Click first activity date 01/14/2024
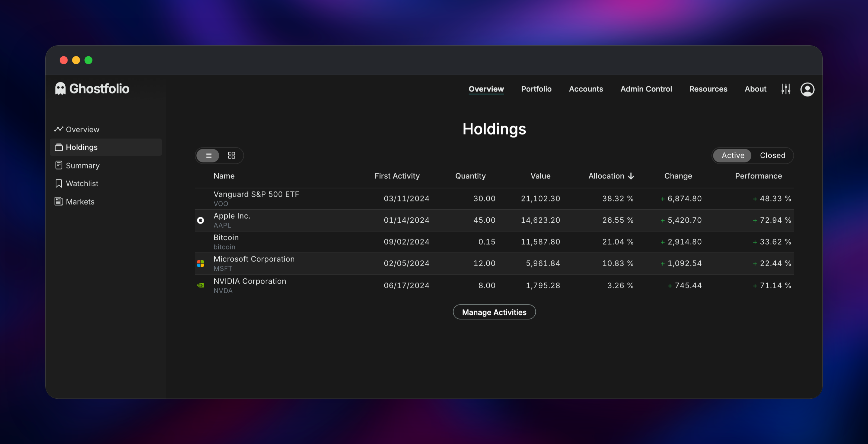The height and width of the screenshot is (444, 868). (406, 220)
